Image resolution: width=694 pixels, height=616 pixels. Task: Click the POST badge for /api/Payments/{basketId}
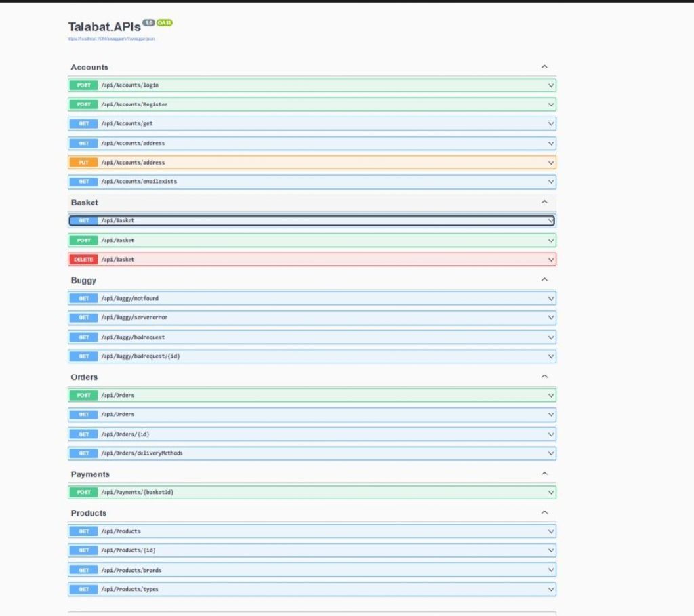tap(84, 492)
